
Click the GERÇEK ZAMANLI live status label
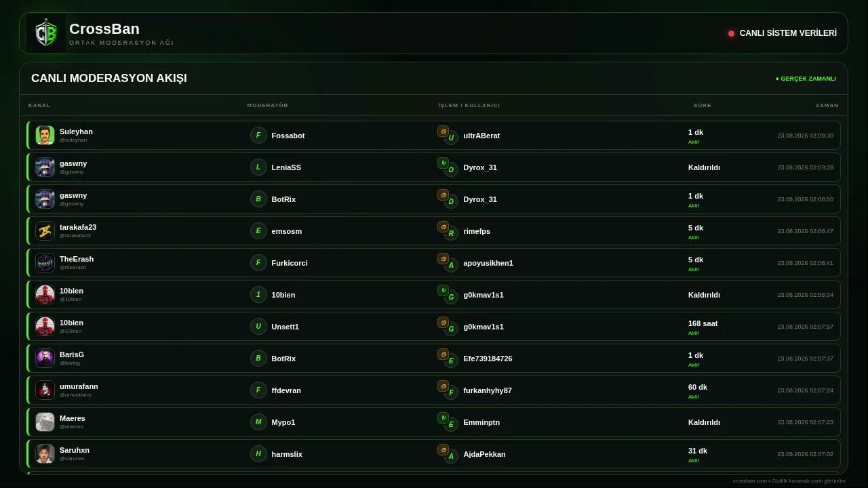[x=806, y=79]
